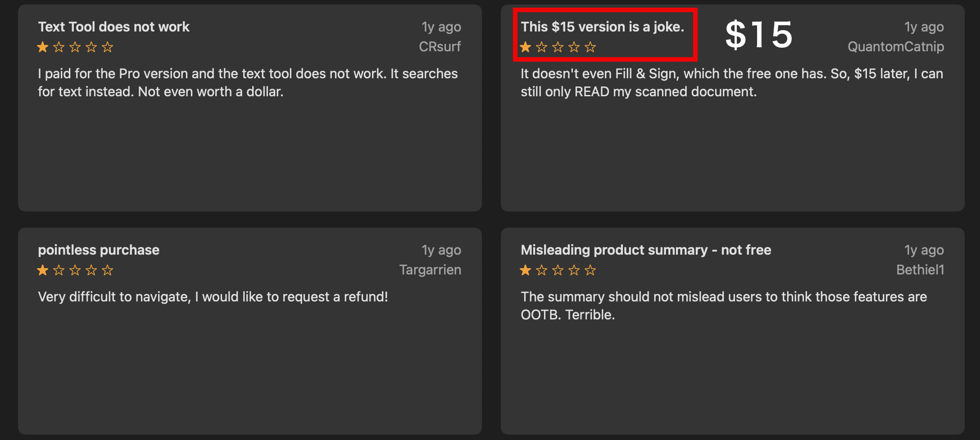Viewport: 980px width, 440px height.
Task: Click the fifth empty star in Bethiel1's review
Action: 590,270
